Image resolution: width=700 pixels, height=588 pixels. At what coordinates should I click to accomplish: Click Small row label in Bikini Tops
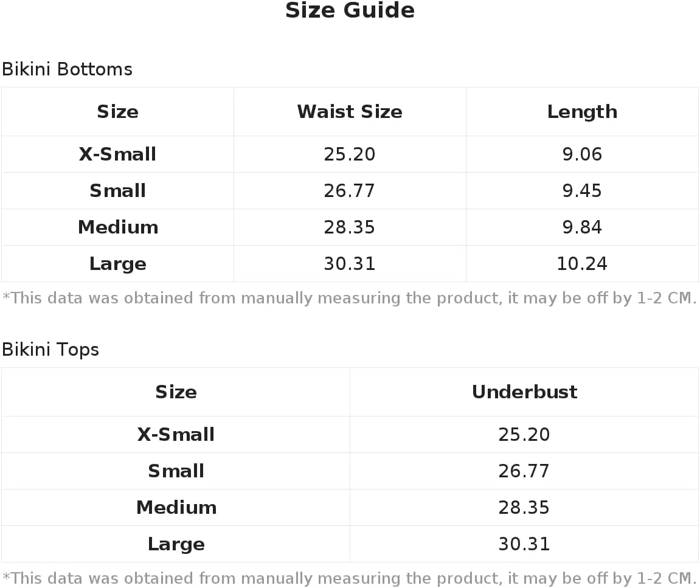tap(176, 471)
